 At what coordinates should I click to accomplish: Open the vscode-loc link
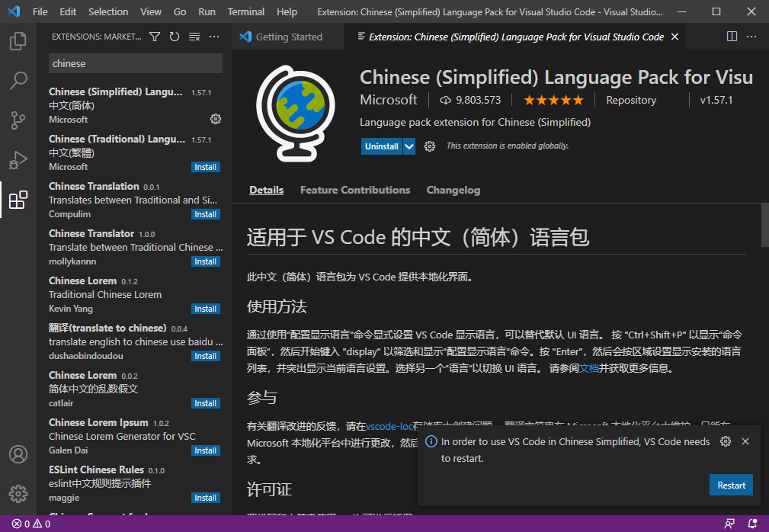389,426
